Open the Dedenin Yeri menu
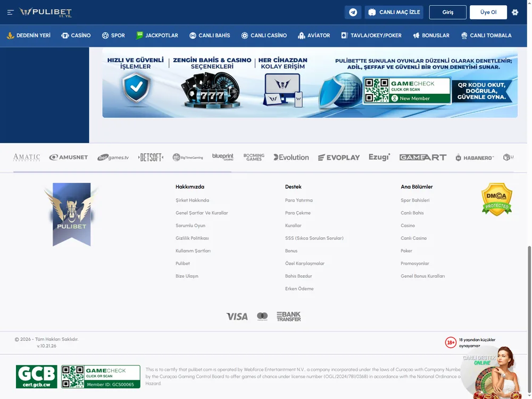 pyautogui.click(x=29, y=35)
